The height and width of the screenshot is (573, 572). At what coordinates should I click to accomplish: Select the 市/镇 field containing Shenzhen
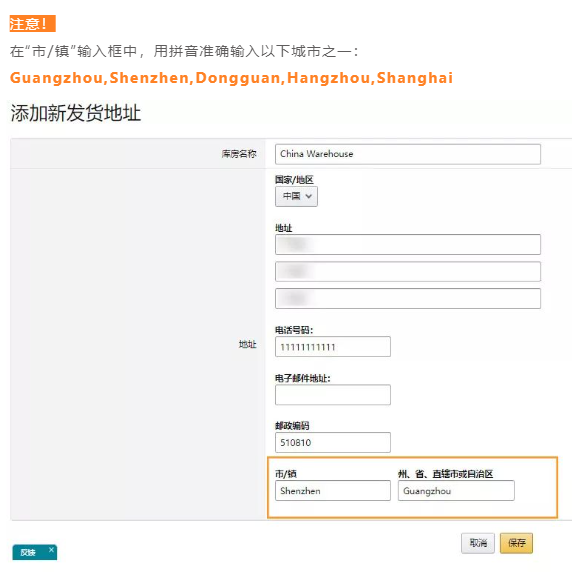coord(333,490)
